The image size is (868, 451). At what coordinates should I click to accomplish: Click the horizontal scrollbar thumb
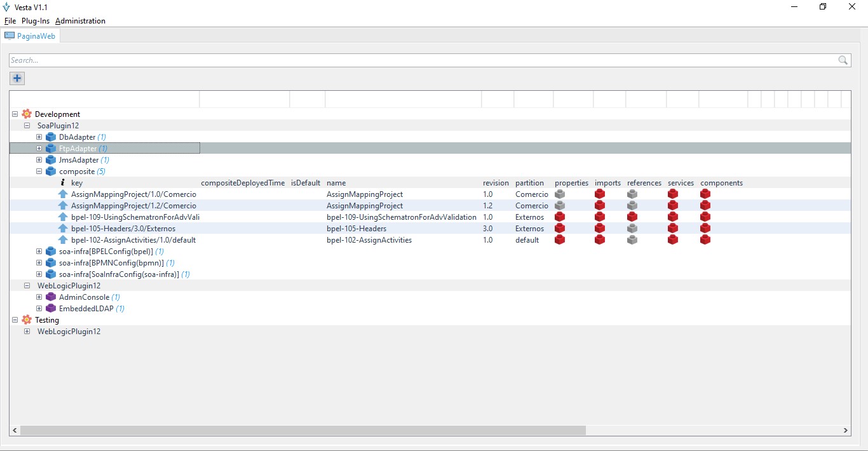[302, 431]
